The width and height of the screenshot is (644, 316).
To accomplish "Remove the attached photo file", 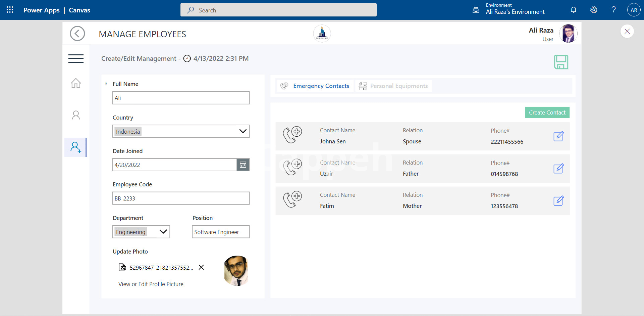I will 201,267.
